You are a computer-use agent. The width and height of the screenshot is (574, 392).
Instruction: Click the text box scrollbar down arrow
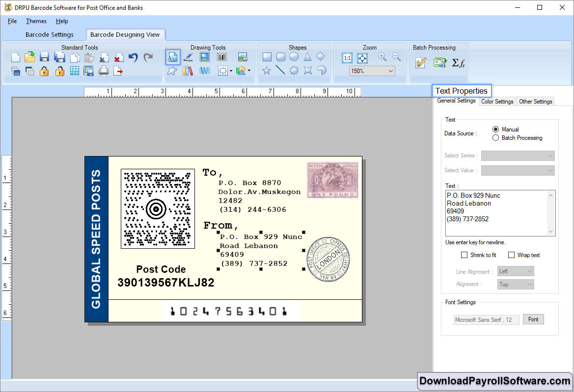click(550, 232)
